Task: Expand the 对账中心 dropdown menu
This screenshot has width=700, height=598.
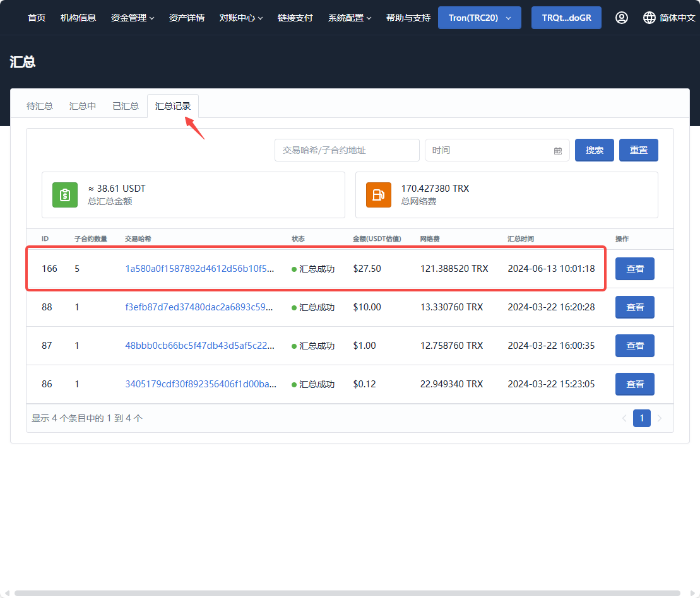Action: [241, 18]
